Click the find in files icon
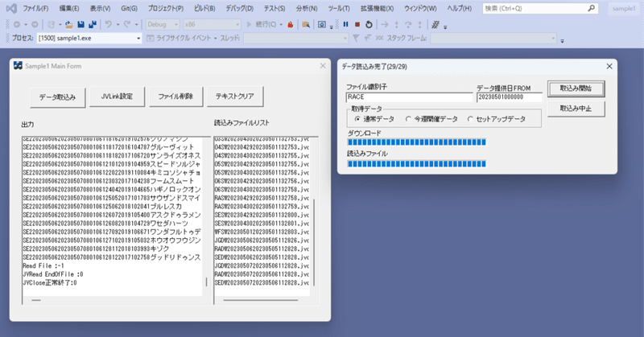Viewport: 644px width, 337px height. (x=306, y=25)
